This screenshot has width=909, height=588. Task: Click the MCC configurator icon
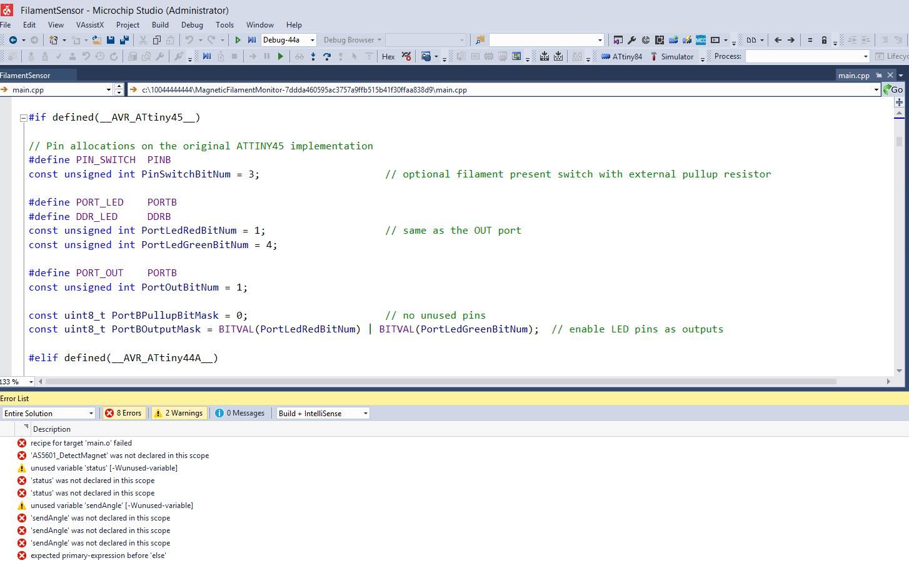701,40
